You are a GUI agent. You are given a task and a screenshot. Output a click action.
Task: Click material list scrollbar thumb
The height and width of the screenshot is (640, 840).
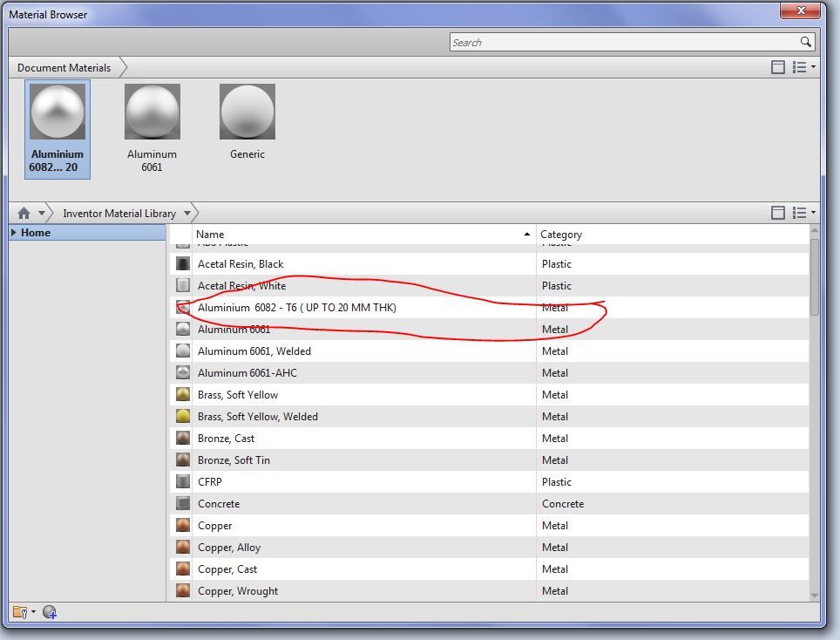[x=814, y=276]
